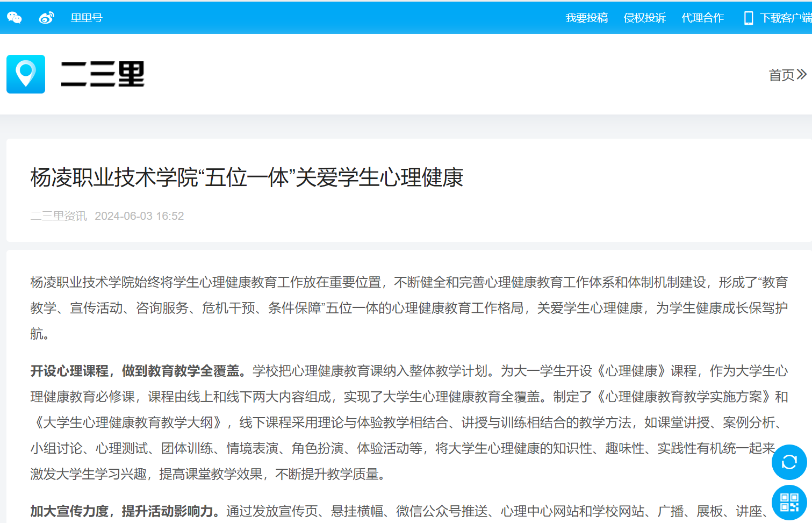This screenshot has height=523, width=812.
Task: Select 我要投稿 in the top navigation
Action: (x=586, y=18)
